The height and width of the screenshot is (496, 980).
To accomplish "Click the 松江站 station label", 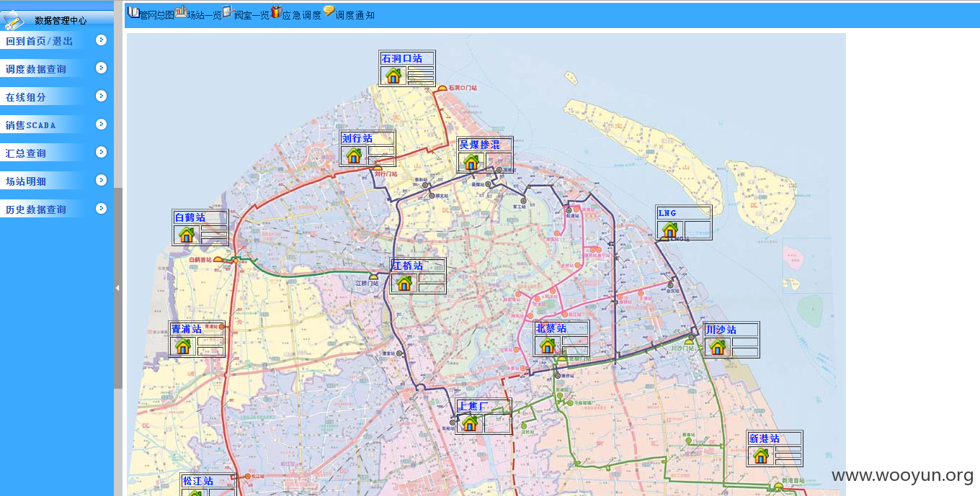I will click(x=197, y=481).
